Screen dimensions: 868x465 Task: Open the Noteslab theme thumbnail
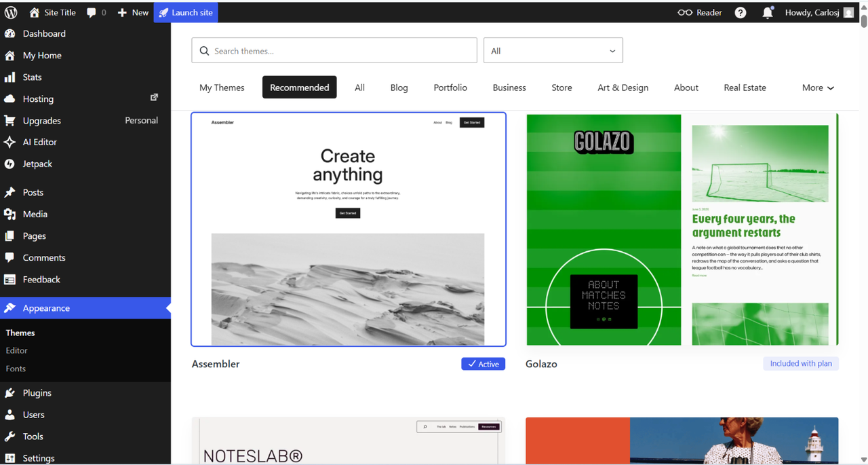(349, 441)
